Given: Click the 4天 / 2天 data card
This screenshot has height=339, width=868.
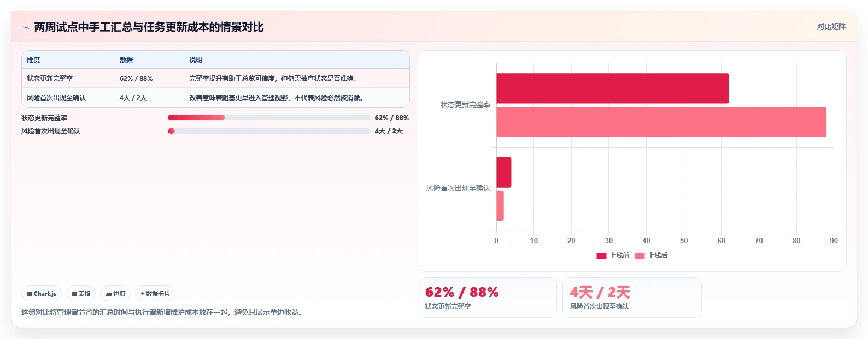Looking at the screenshot, I should click(632, 297).
